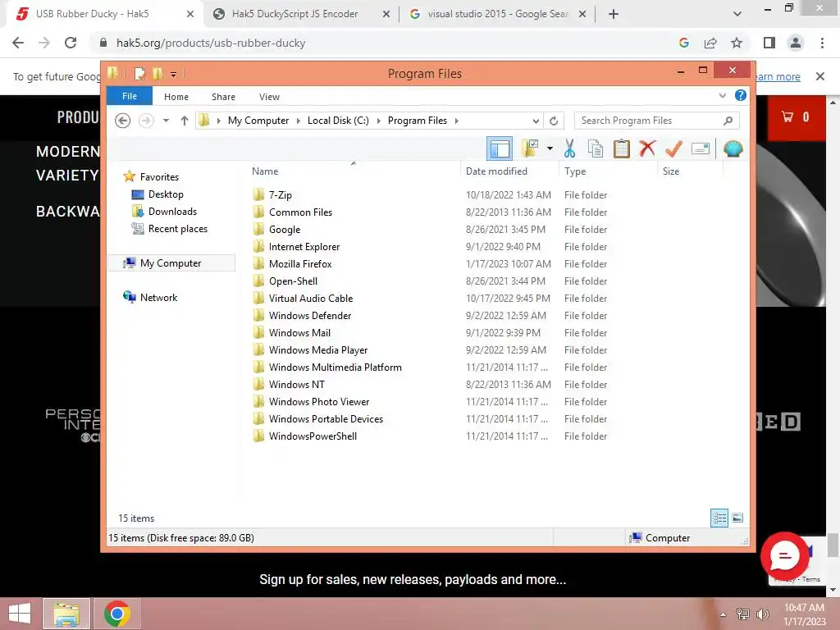Refresh the Program Files folder view

click(554, 121)
